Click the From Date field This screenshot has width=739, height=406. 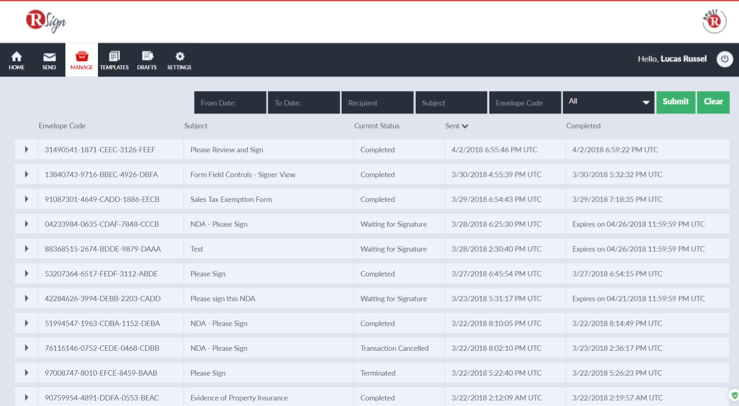tap(230, 102)
